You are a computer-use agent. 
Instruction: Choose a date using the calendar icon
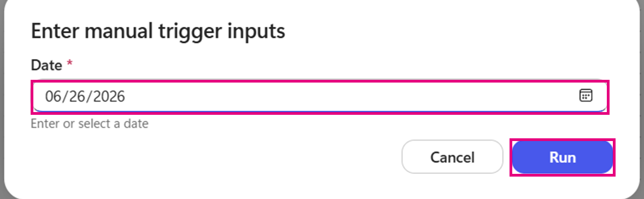click(x=586, y=96)
